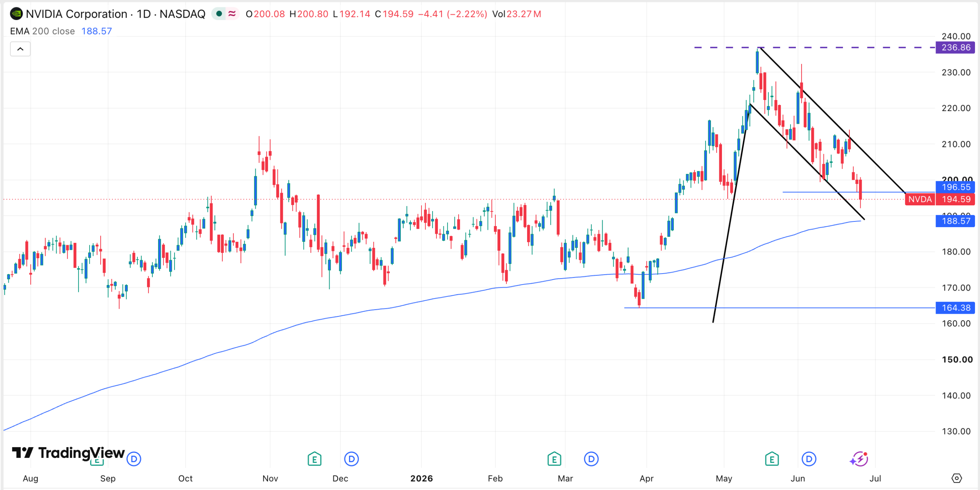Click the high price H200.80 value
This screenshot has width=980, height=490.
(x=309, y=14)
